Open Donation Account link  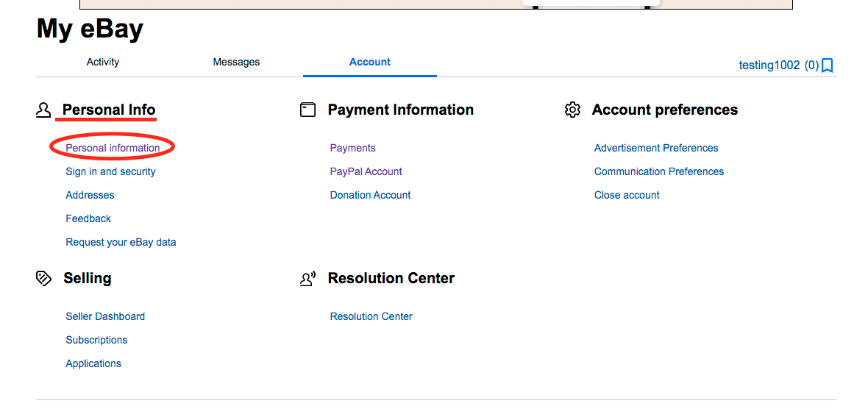370,195
